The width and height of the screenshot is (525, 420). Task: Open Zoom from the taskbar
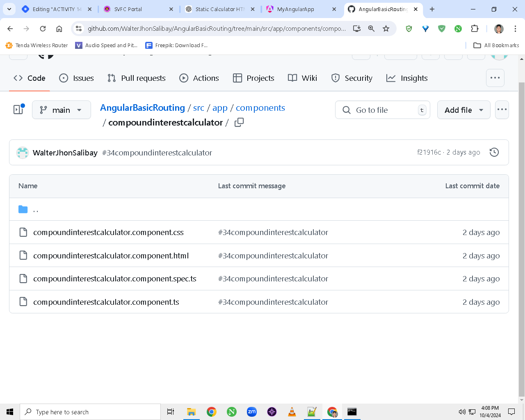point(252,412)
